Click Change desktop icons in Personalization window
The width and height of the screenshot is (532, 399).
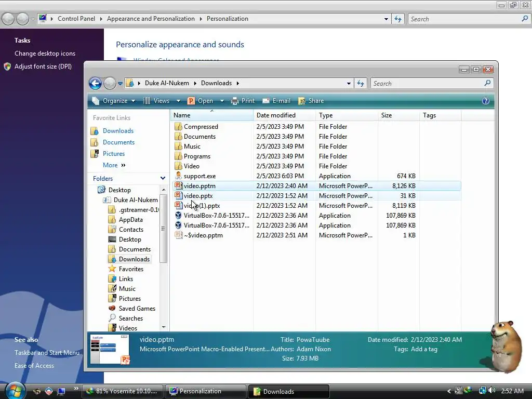click(x=45, y=54)
